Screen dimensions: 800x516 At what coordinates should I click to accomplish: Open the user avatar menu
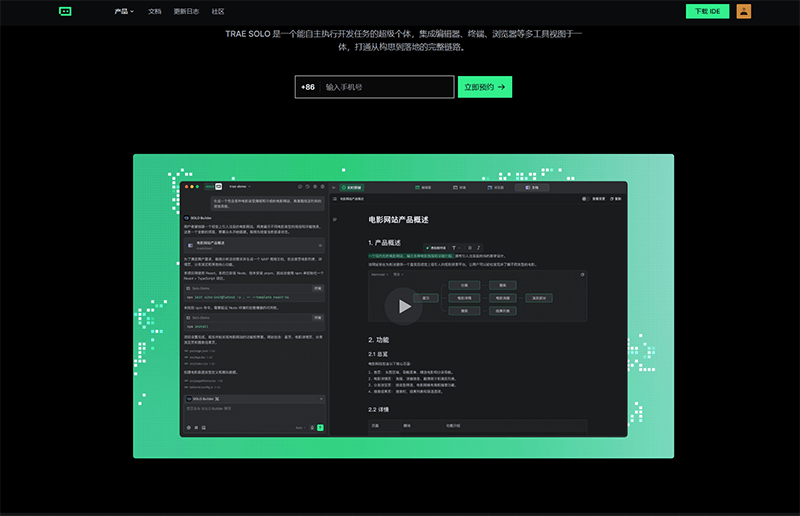744,11
